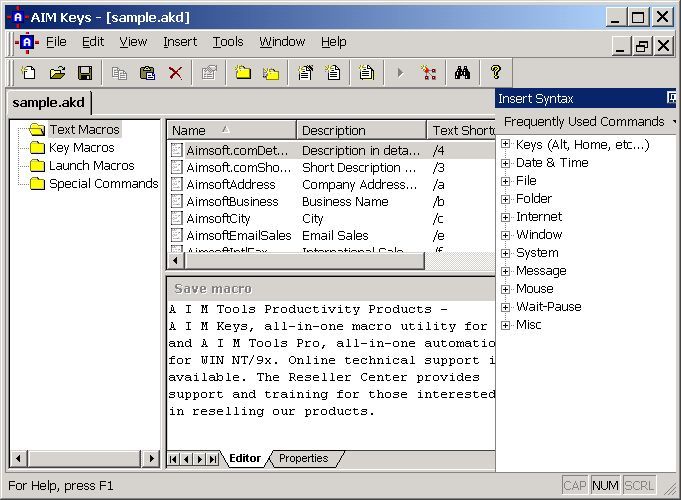The height and width of the screenshot is (500, 681).
Task: Switch to the Properties tab
Action: (304, 458)
